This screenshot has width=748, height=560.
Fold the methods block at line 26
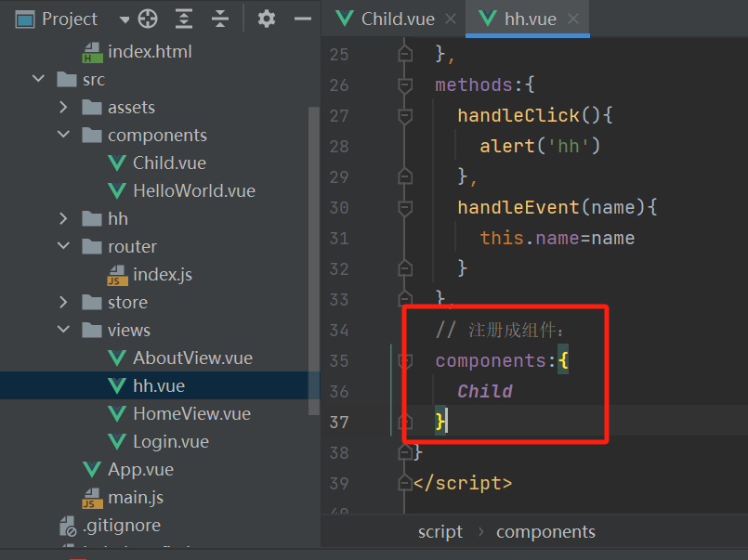click(405, 85)
